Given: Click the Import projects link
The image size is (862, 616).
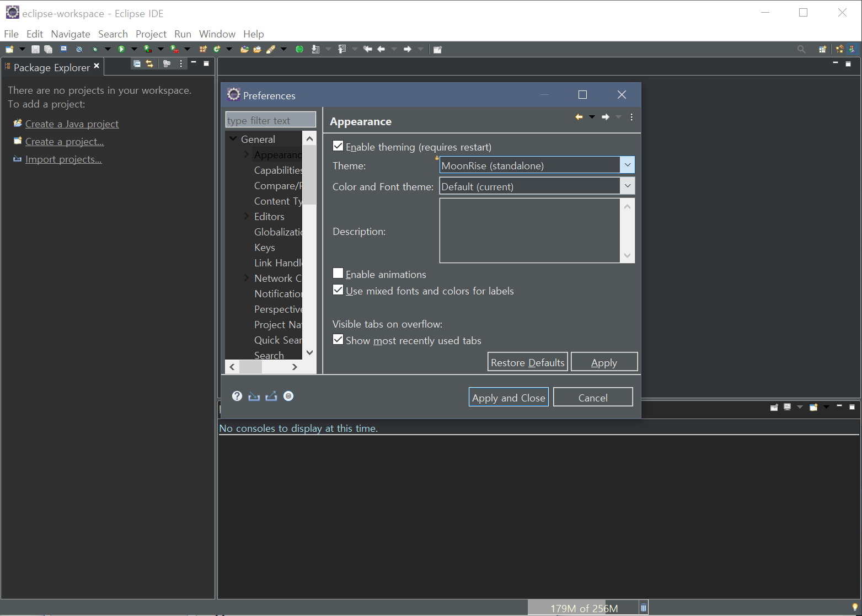Looking at the screenshot, I should pos(63,159).
